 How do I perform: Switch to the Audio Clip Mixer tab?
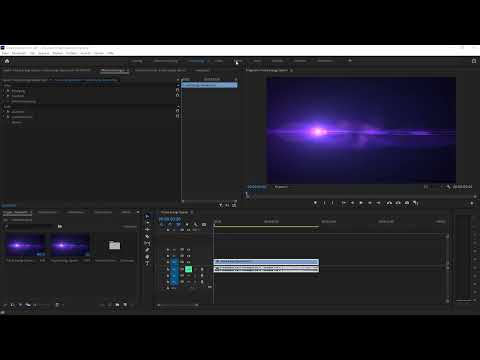[160, 71]
